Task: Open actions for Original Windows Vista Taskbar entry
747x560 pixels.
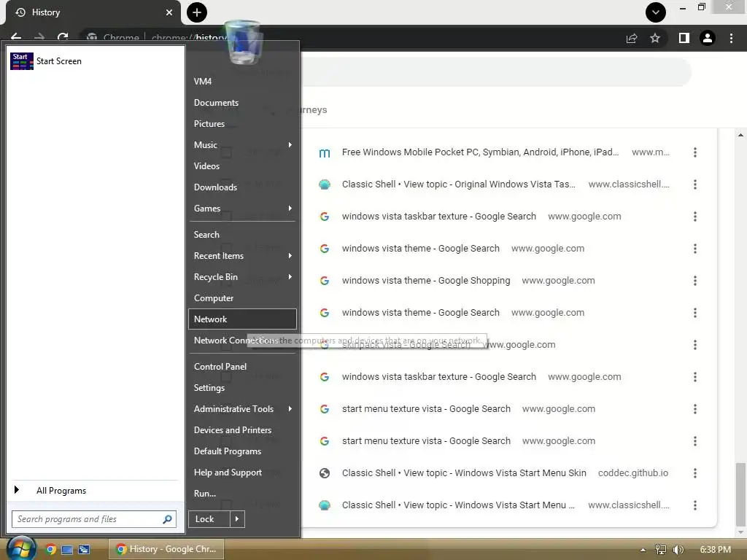Action: coord(695,184)
